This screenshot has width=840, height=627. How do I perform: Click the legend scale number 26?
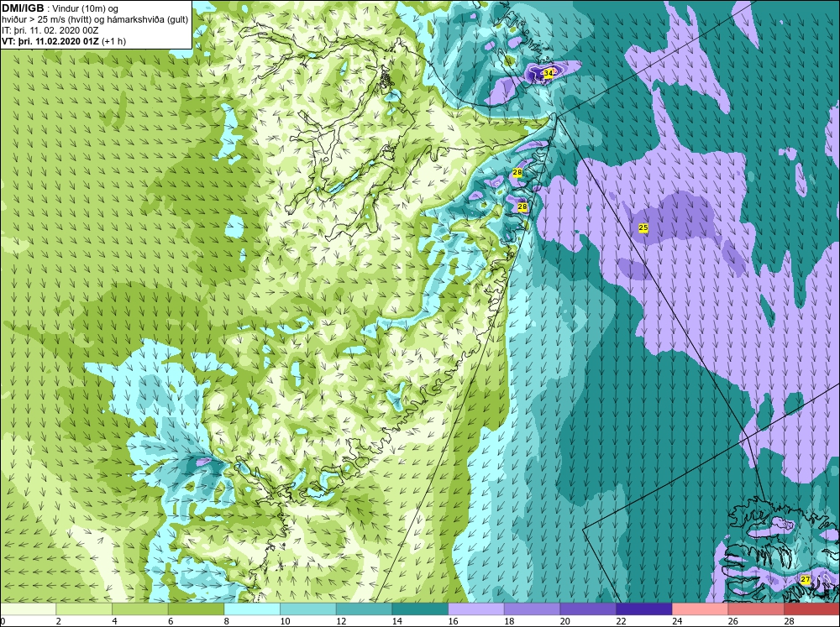732,621
